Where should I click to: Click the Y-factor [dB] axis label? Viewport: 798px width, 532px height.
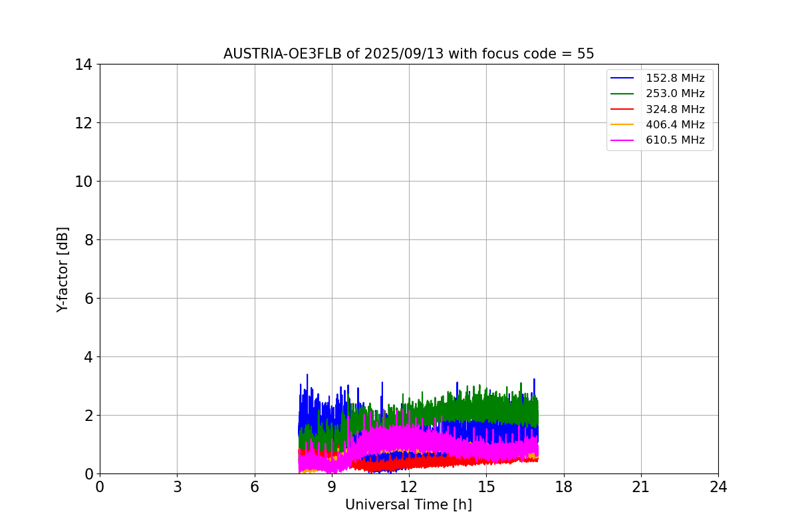click(63, 269)
